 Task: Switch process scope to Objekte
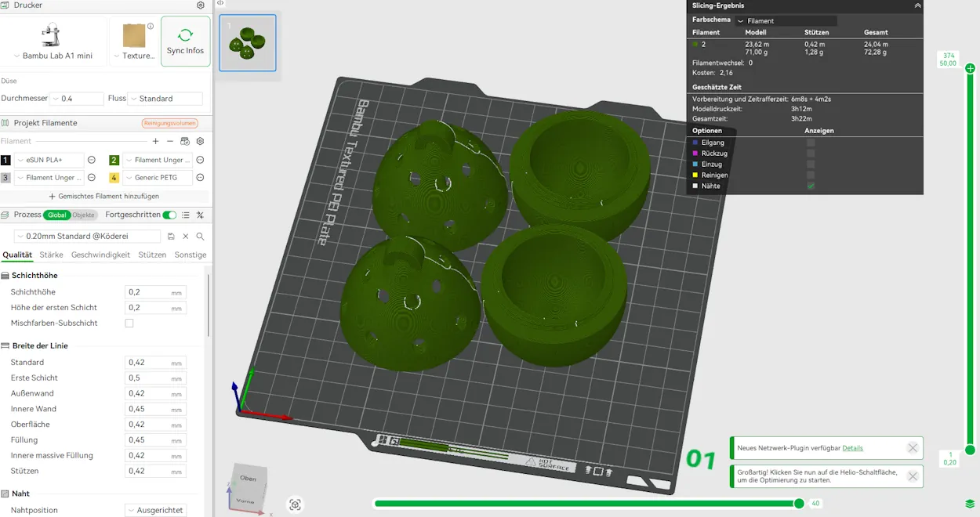pyautogui.click(x=84, y=215)
